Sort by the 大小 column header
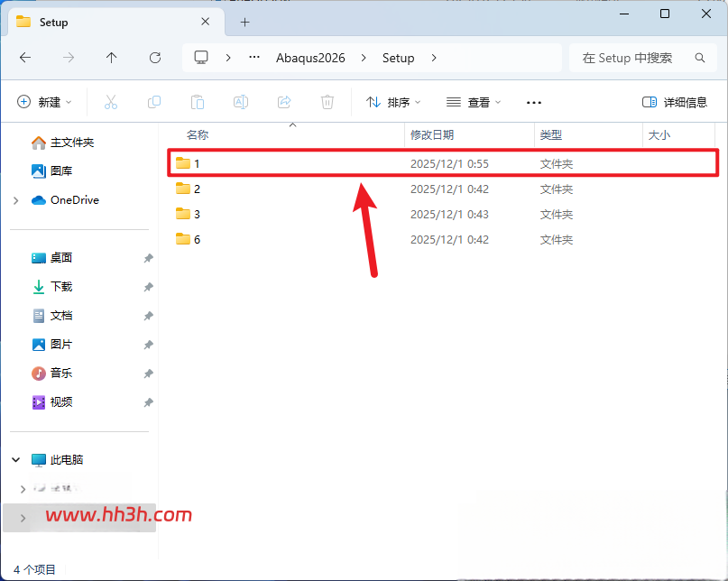 pyautogui.click(x=659, y=134)
